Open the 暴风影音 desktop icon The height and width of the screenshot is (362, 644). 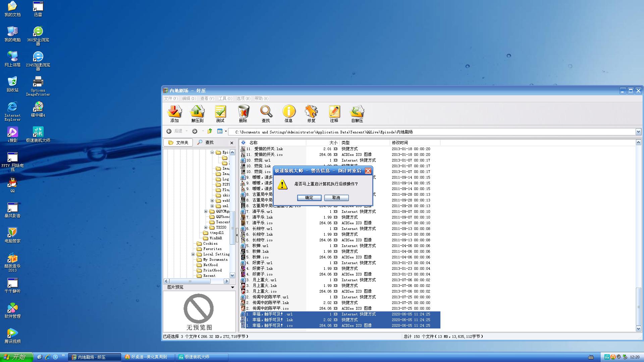click(x=12, y=210)
